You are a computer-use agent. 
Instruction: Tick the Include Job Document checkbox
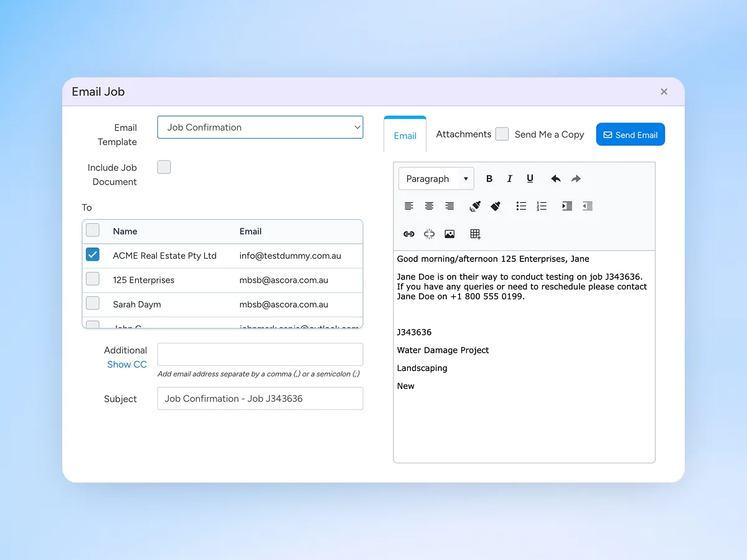164,167
